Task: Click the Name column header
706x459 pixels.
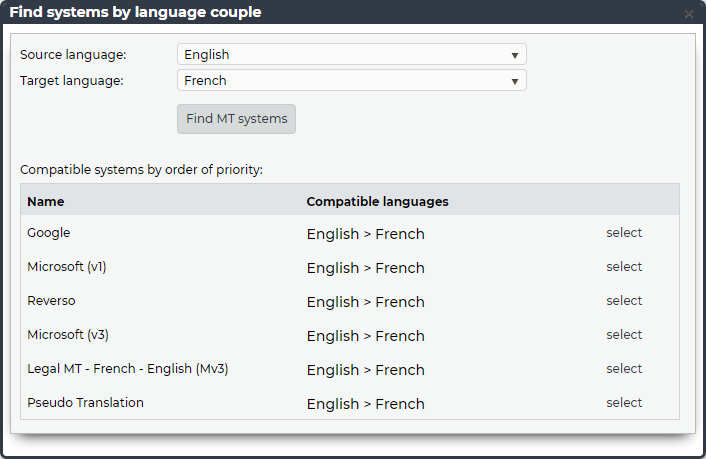Action: click(x=45, y=202)
